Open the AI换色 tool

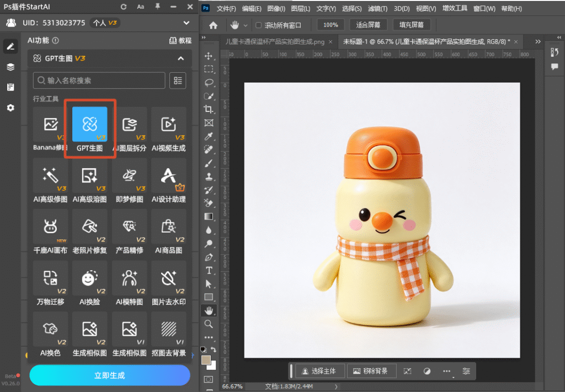tap(50, 335)
